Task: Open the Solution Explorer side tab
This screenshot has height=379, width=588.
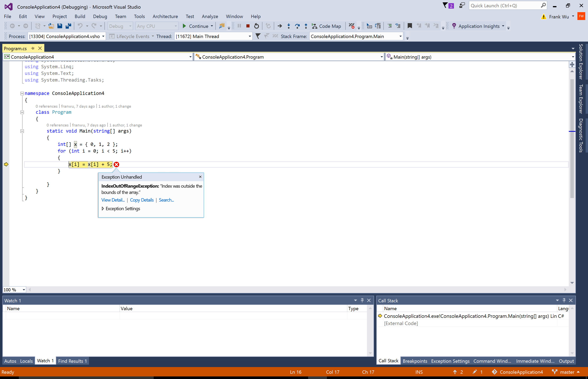Action: click(581, 62)
